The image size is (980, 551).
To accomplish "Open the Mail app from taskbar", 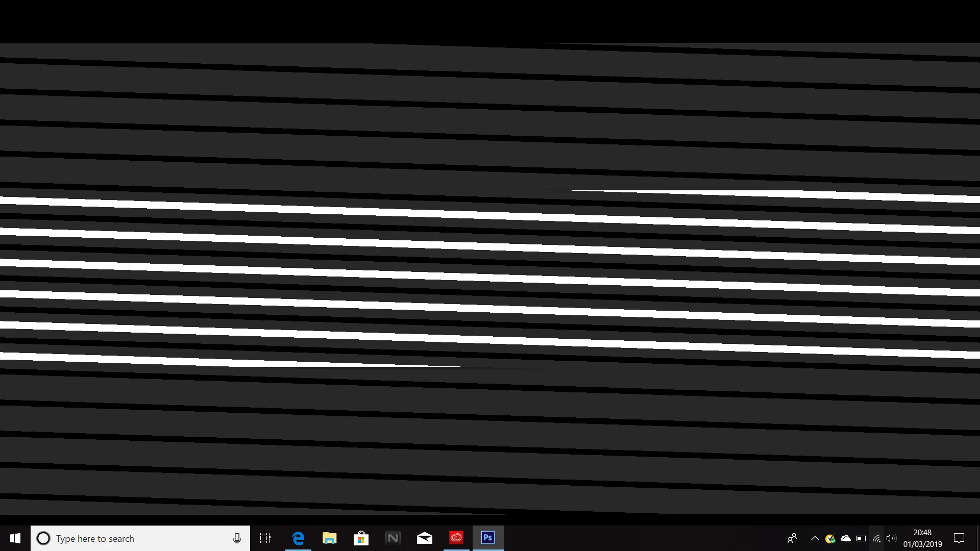I will (x=425, y=538).
